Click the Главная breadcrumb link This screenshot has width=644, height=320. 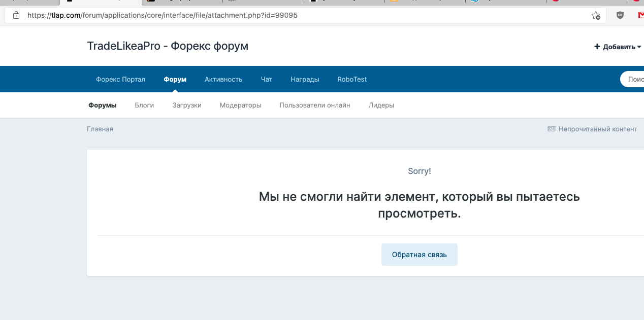click(x=100, y=129)
